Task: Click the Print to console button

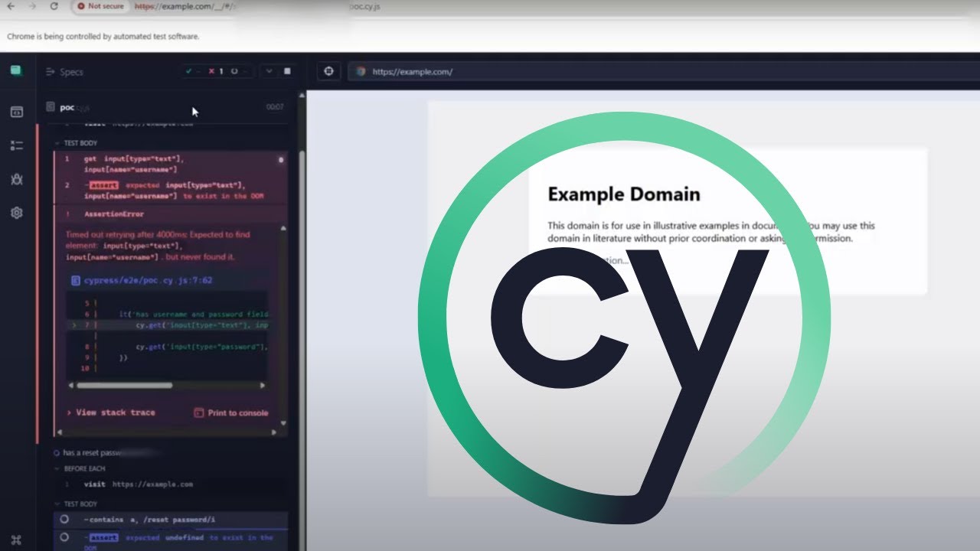Action: (231, 412)
